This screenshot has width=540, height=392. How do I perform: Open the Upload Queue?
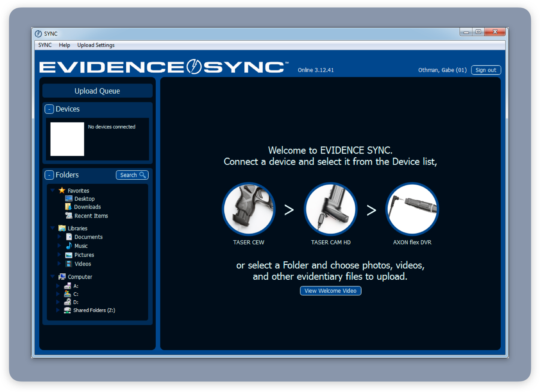coord(97,91)
